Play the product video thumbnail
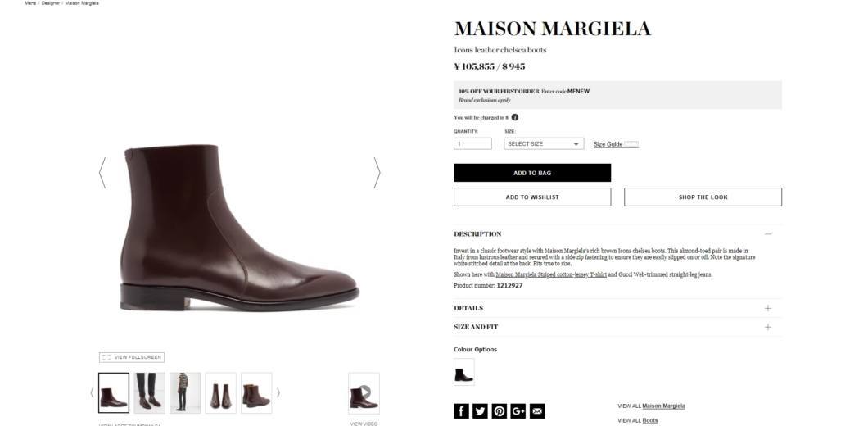Image resolution: width=868 pixels, height=426 pixels. (x=364, y=392)
